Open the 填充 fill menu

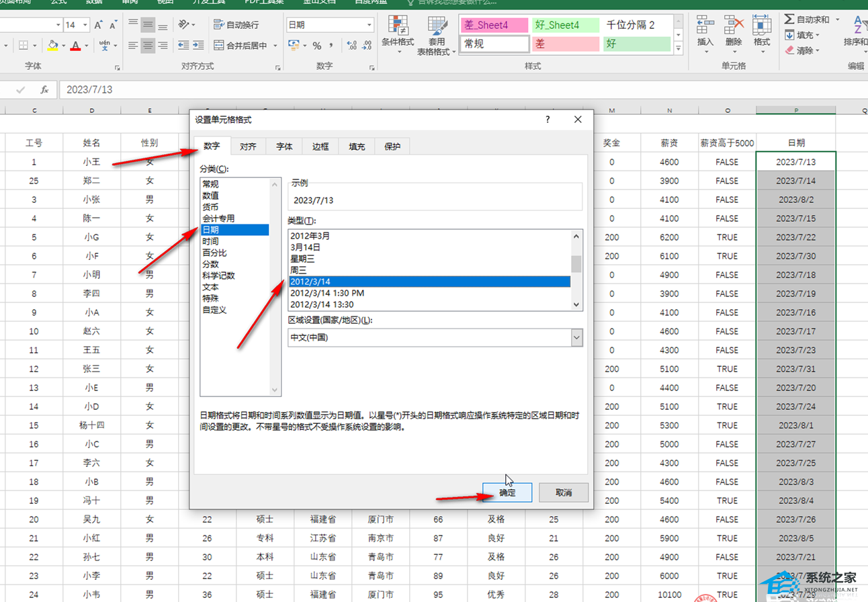pyautogui.click(x=802, y=35)
